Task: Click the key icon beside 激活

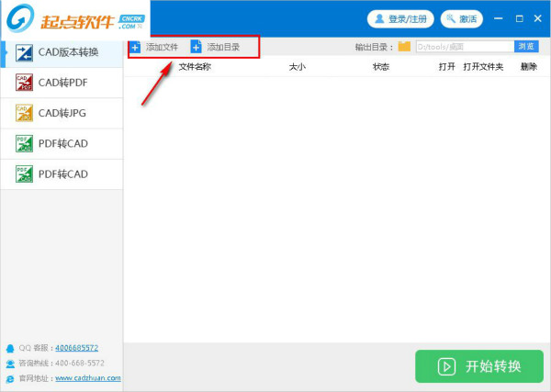Action: coord(451,18)
